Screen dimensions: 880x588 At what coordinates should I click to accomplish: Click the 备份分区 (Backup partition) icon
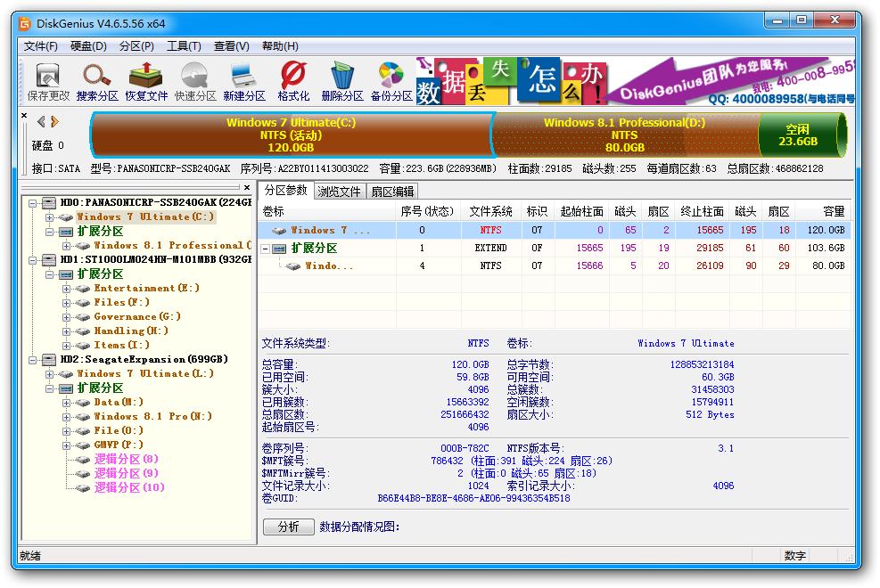click(x=391, y=81)
